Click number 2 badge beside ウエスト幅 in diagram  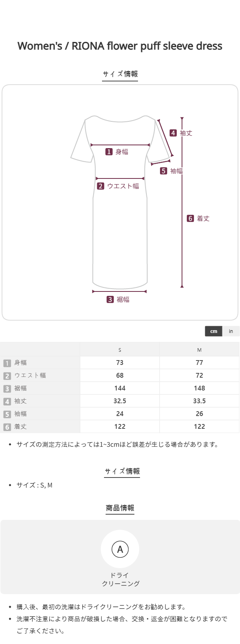(100, 186)
